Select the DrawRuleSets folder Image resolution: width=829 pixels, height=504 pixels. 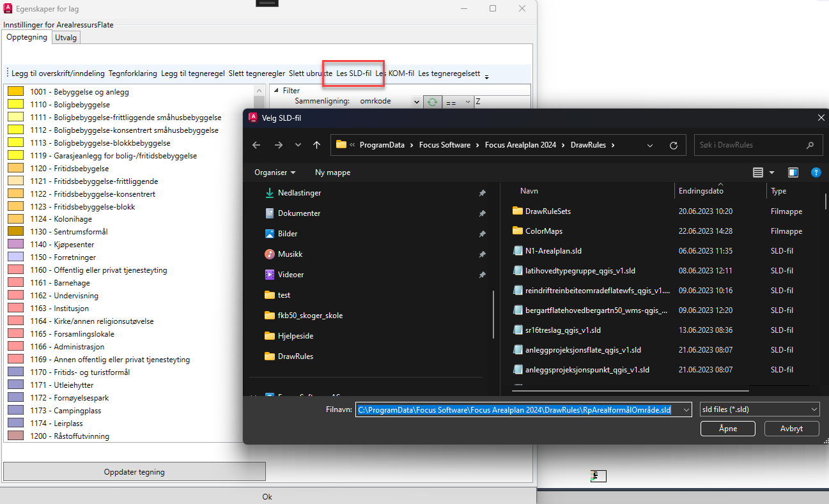pos(548,211)
